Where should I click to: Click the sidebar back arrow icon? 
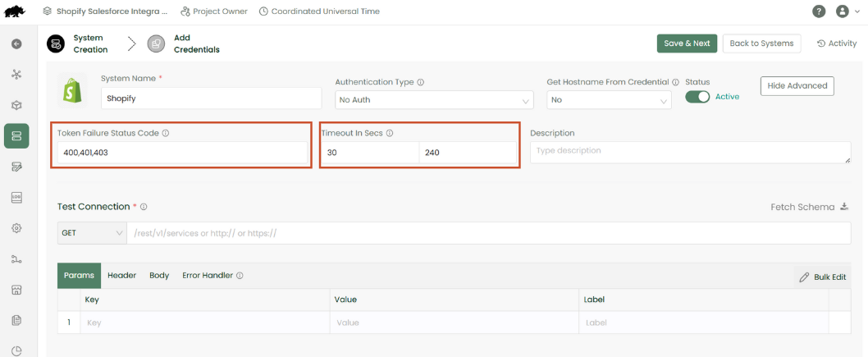pos(16,43)
